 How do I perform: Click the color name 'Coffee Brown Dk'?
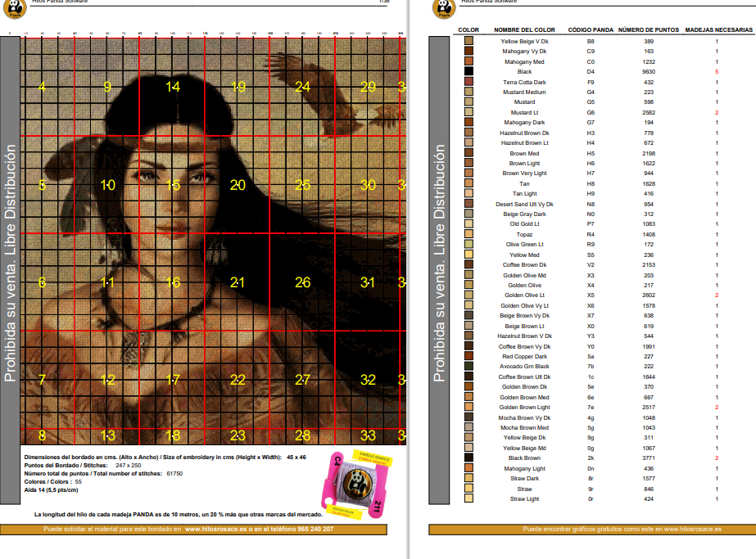point(524,264)
